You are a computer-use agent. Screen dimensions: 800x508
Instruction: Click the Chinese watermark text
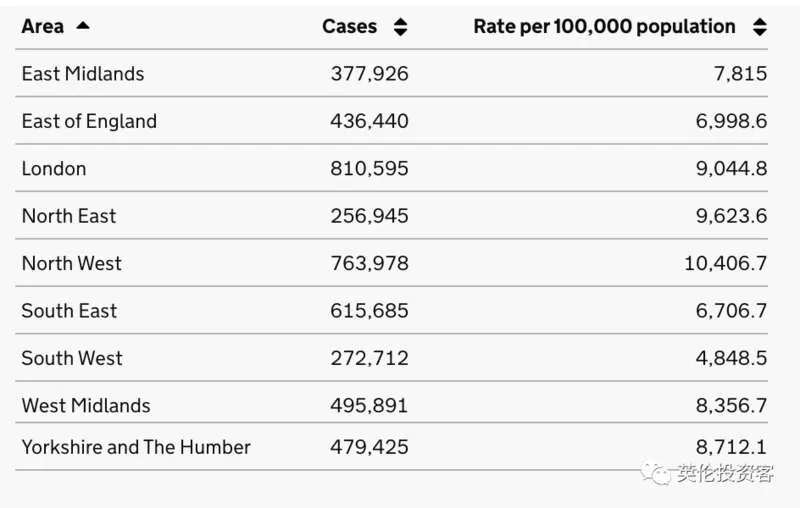click(725, 473)
